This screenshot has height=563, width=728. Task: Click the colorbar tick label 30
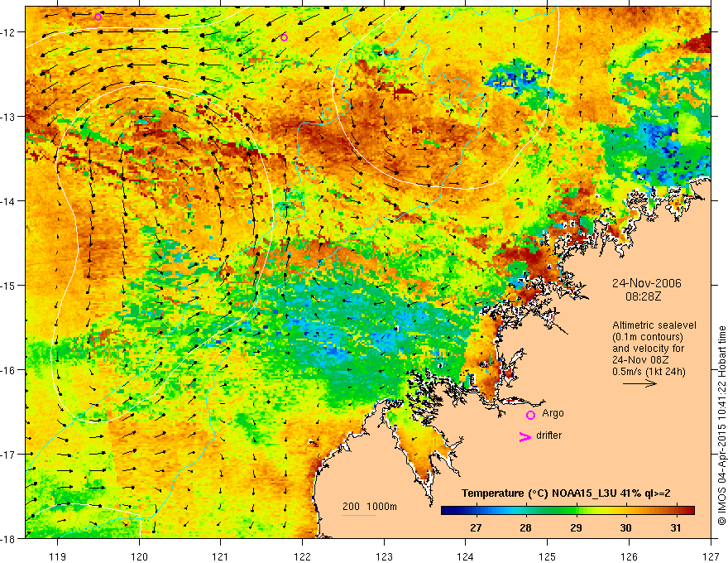click(626, 527)
